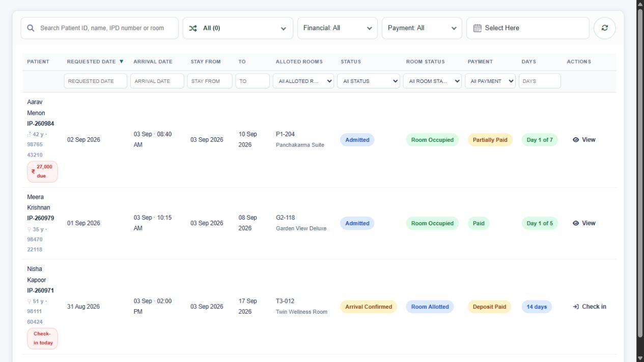Click the gender icon next to 42 y
The height and width of the screenshot is (362, 644).
tap(29, 135)
